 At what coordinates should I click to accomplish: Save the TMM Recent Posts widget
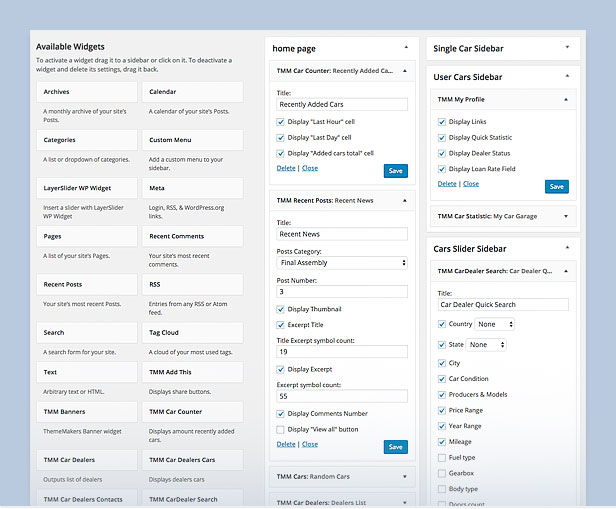pos(396,447)
